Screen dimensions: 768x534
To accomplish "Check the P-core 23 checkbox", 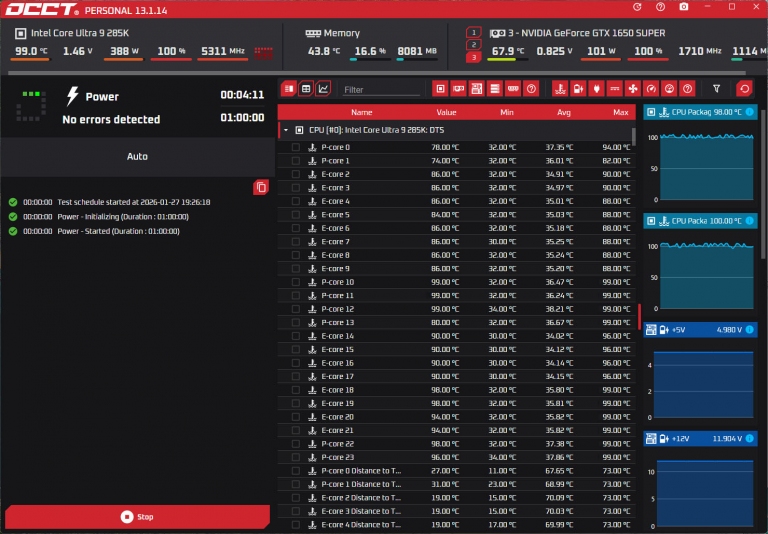I will 296,457.
